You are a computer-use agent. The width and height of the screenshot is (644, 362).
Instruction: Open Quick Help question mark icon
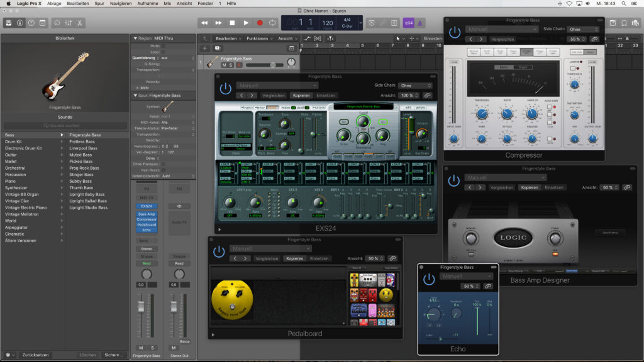(31, 23)
